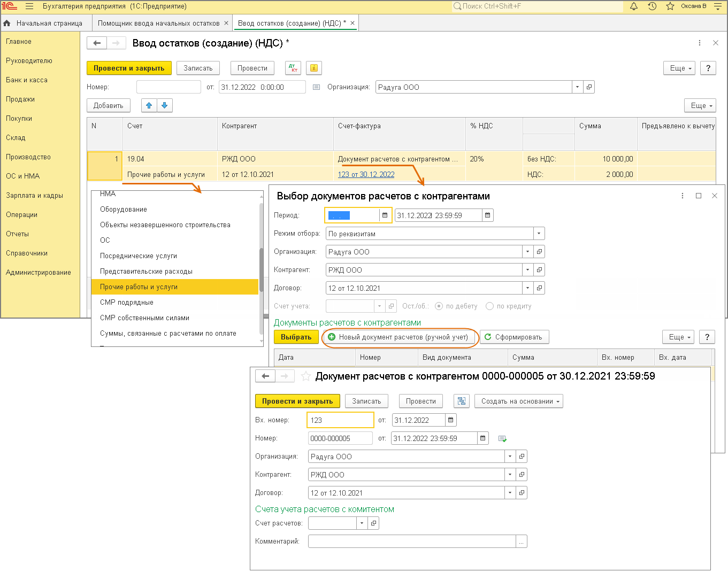Click the dropdown list vertical scrollbar
728x572 pixels.
click(261, 270)
